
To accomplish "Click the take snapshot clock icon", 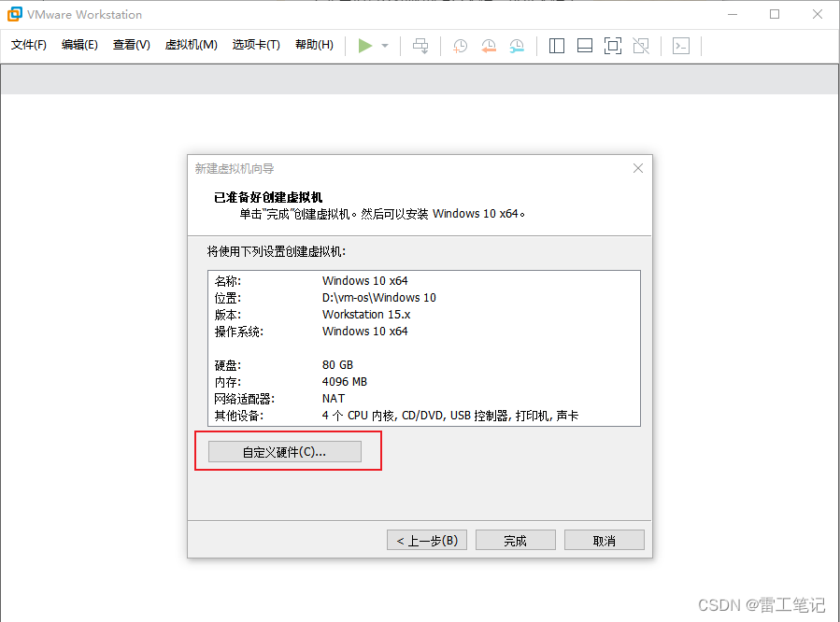I will 461,46.
